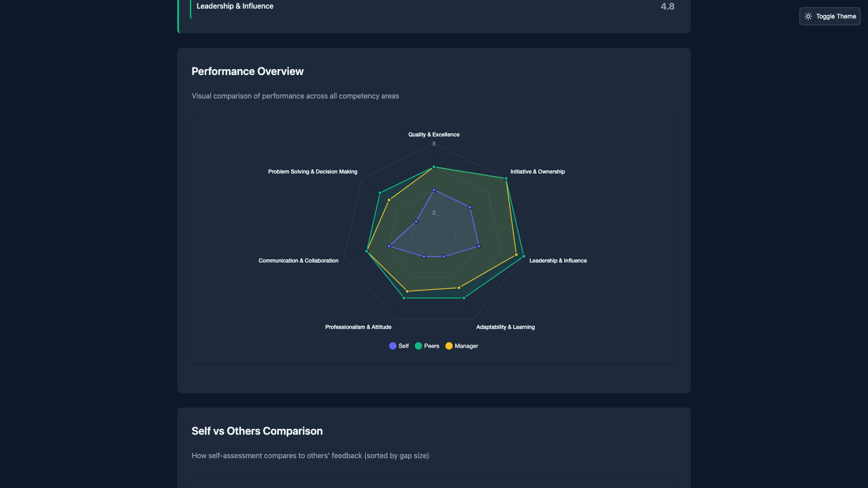The height and width of the screenshot is (488, 868).
Task: Select the Adaptability & Learning axis label
Action: tap(505, 327)
